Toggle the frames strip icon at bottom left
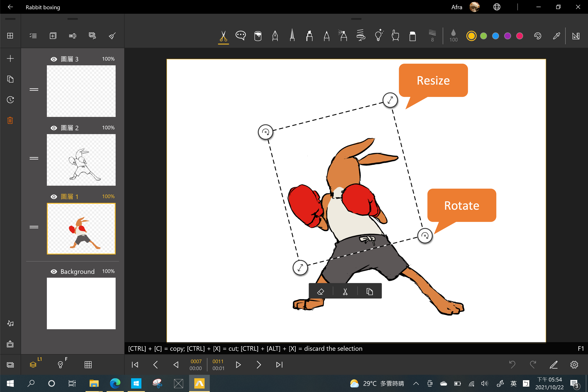 (10, 365)
